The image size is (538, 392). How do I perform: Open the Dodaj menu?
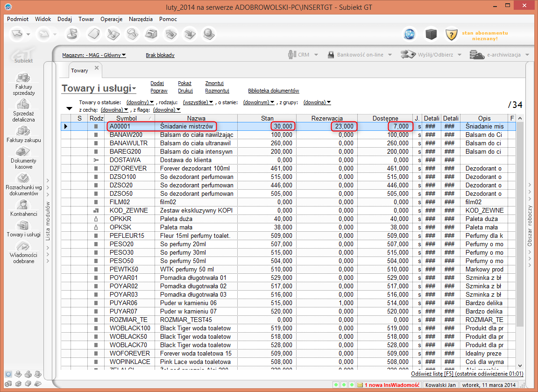click(x=64, y=19)
